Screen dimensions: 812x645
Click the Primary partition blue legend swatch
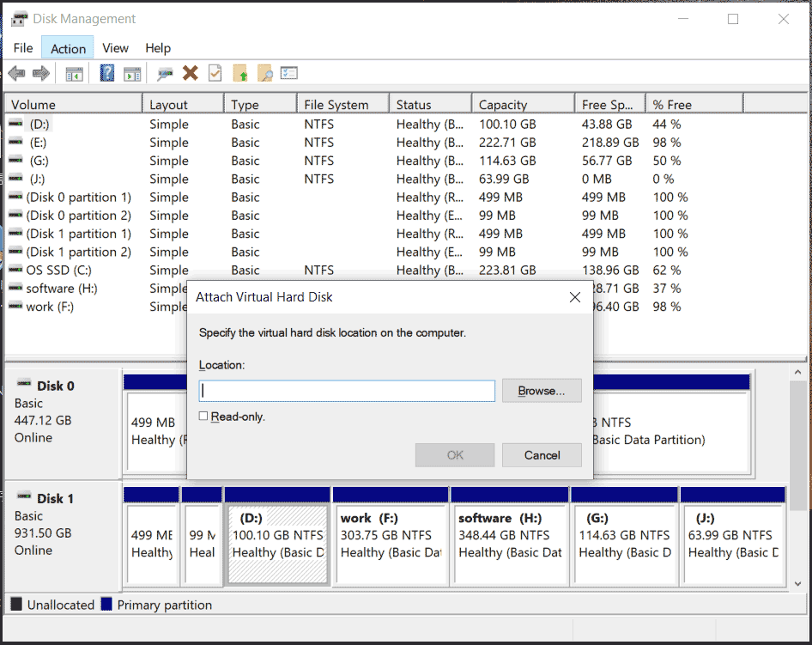[106, 604]
